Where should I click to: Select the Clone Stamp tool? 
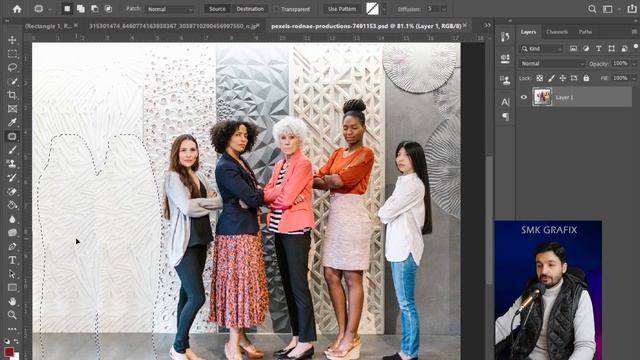(12, 164)
